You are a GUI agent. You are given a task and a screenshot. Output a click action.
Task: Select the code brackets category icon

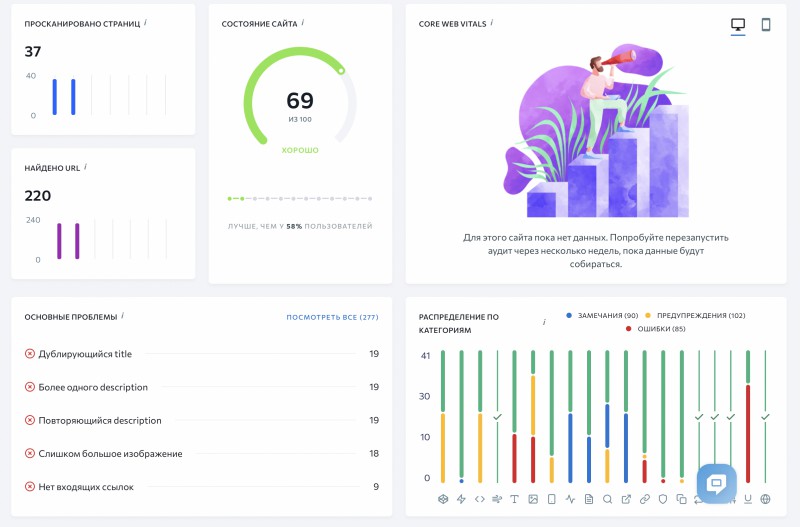tap(480, 499)
